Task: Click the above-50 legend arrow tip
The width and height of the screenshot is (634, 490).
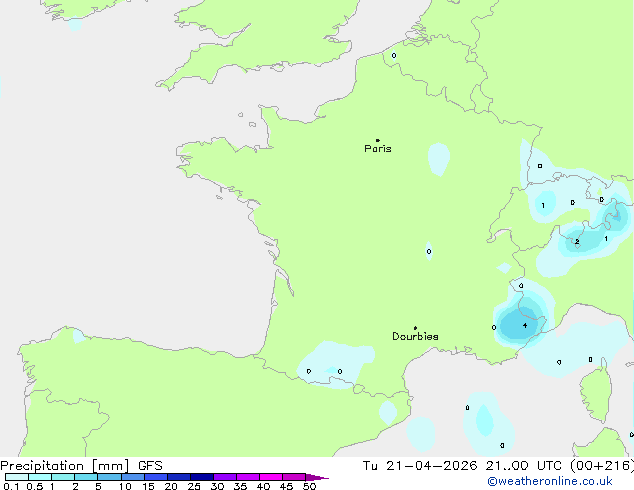Action: 317,477
